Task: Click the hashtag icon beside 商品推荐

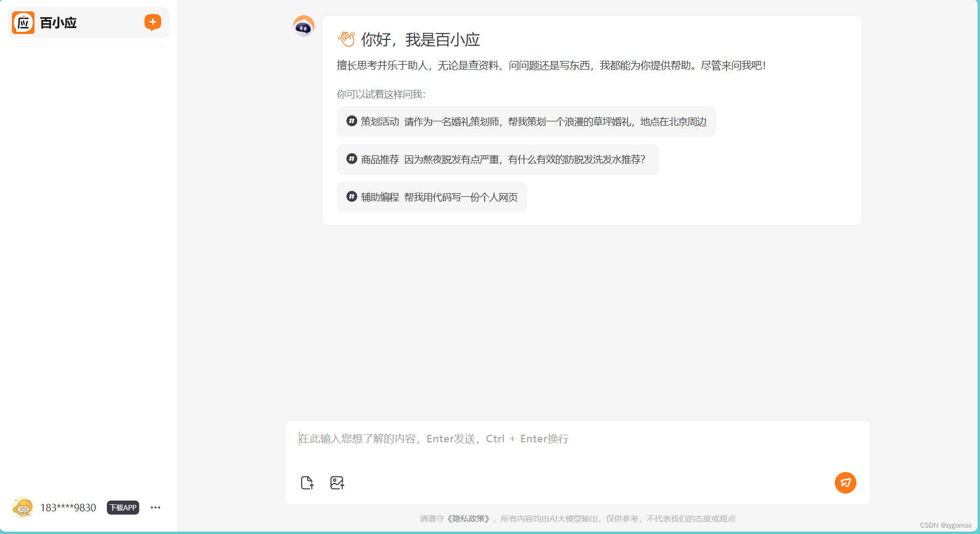Action: coord(352,159)
